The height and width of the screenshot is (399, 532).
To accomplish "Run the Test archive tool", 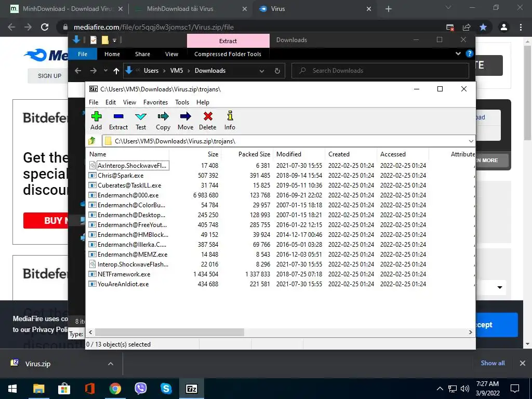I will (141, 121).
